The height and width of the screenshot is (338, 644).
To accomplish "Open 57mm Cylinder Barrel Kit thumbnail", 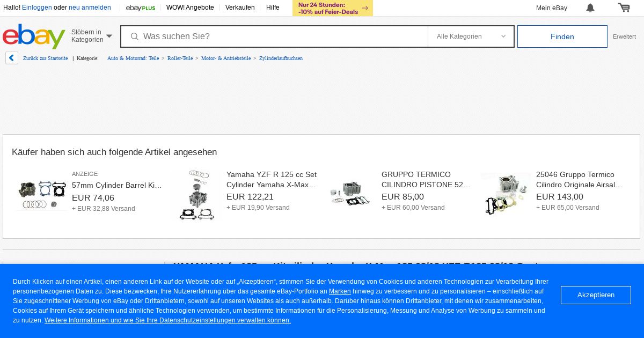I will pyautogui.click(x=41, y=195).
